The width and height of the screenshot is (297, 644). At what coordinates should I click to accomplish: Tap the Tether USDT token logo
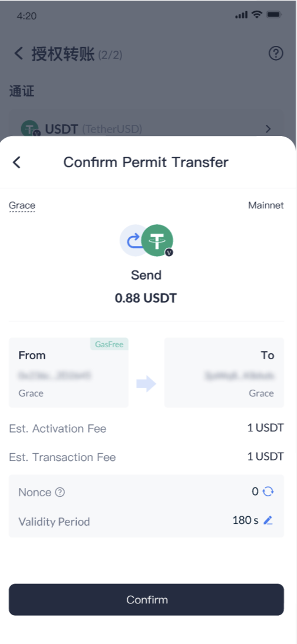(157, 240)
